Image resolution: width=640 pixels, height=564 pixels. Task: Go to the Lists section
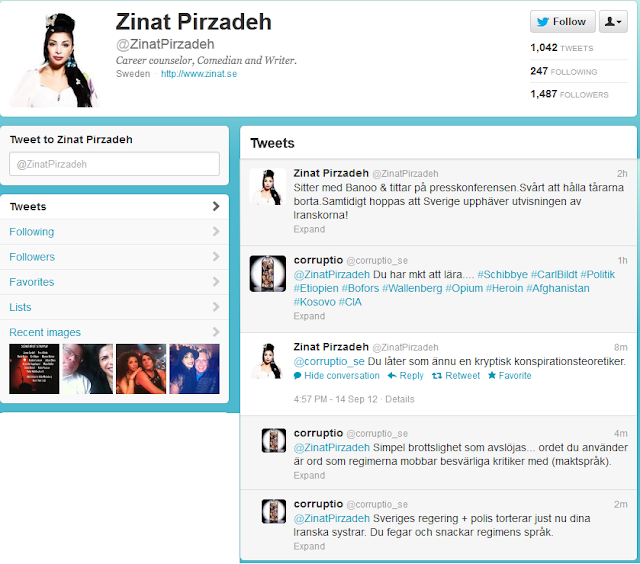tap(114, 307)
